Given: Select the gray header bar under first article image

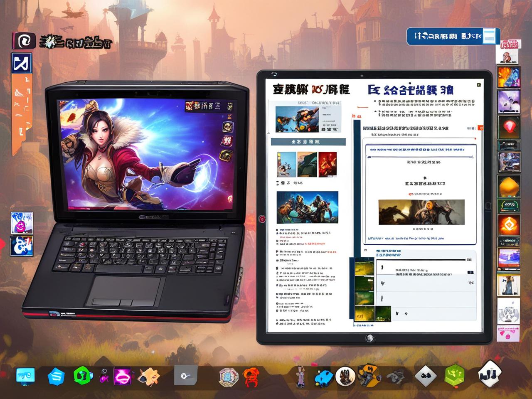Looking at the screenshot, I should [x=308, y=142].
